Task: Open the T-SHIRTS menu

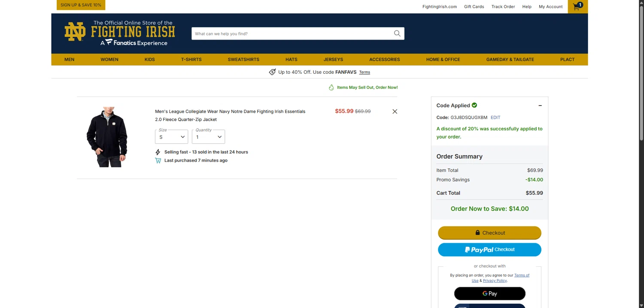Action: 191,60
